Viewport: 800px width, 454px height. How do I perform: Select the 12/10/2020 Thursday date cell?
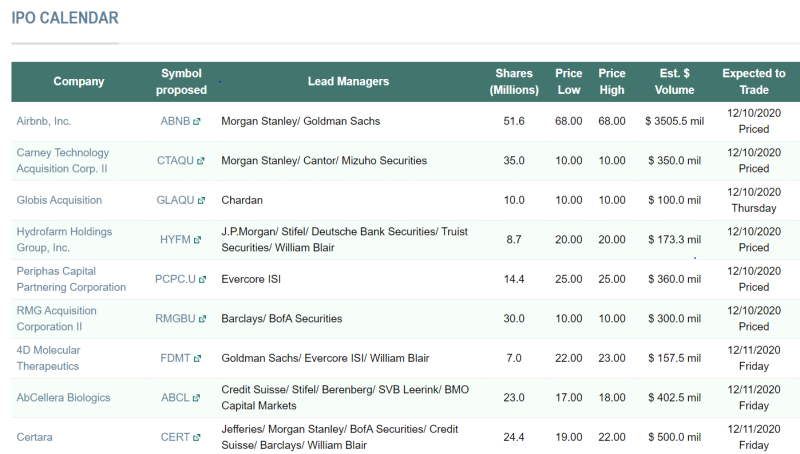click(754, 200)
